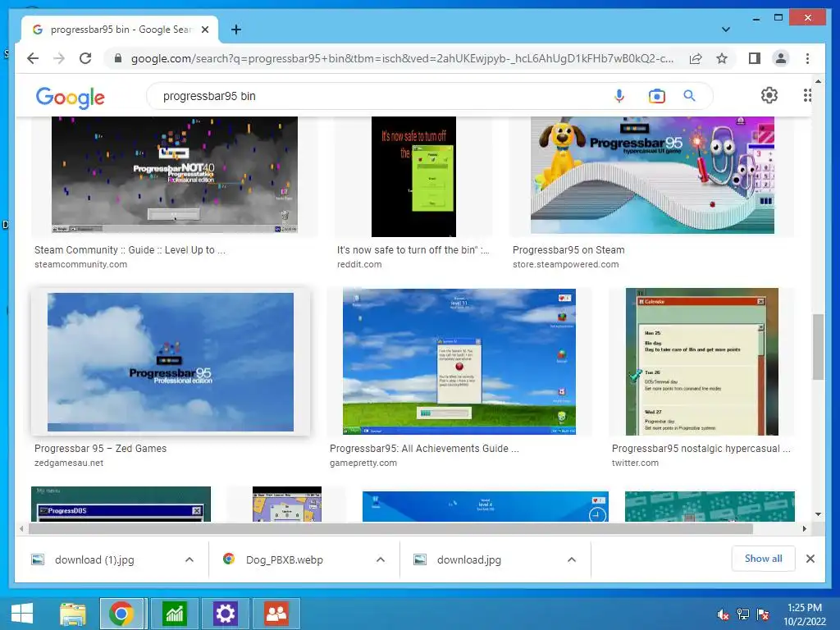Bookmark this page with the star icon
This screenshot has width=840, height=630.
point(722,58)
